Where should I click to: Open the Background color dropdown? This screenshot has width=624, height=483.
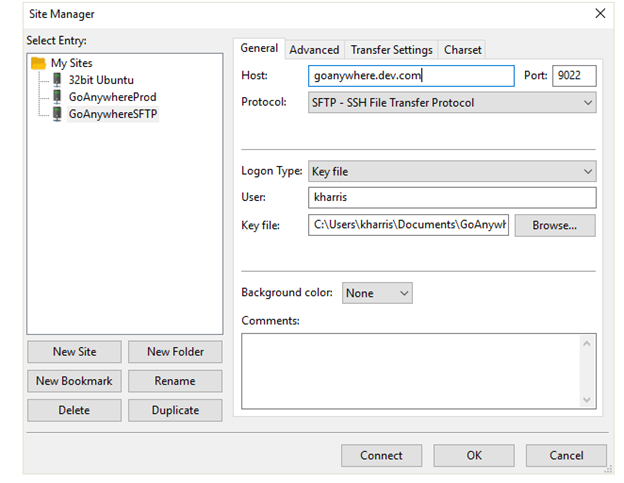377,293
